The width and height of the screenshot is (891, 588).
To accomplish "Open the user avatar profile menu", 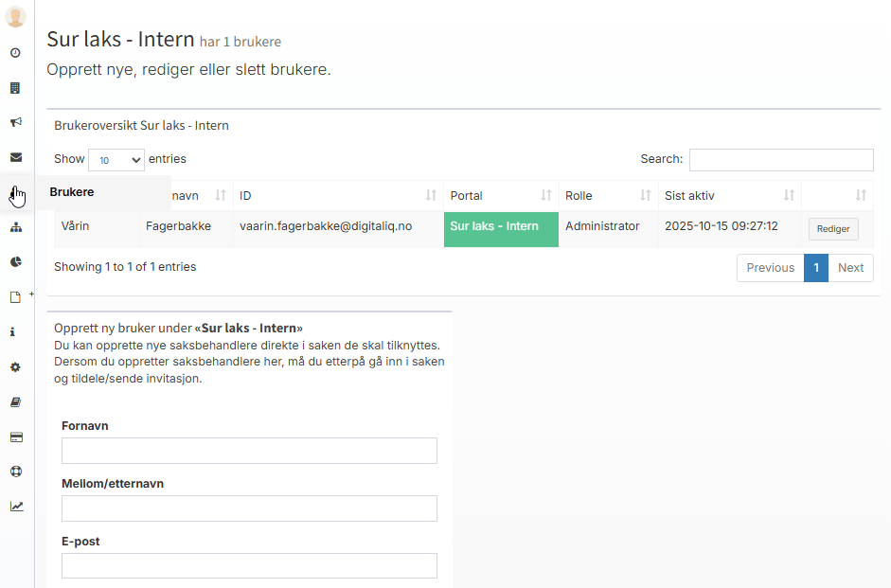I will [15, 17].
